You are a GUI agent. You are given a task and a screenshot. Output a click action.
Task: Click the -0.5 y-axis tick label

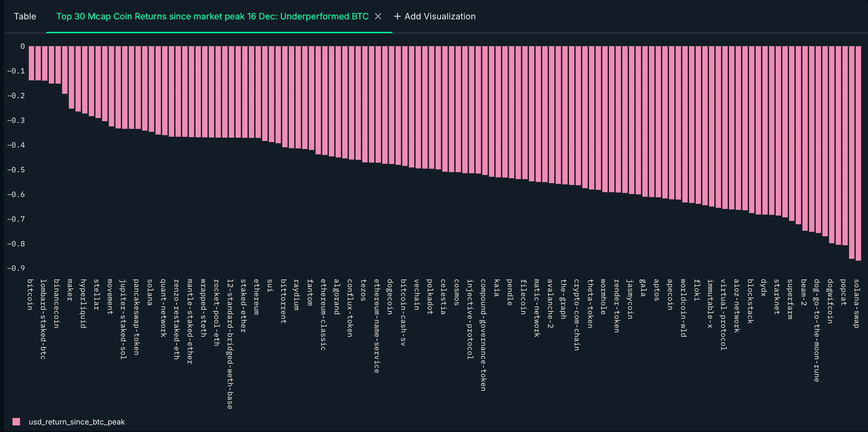(x=16, y=170)
